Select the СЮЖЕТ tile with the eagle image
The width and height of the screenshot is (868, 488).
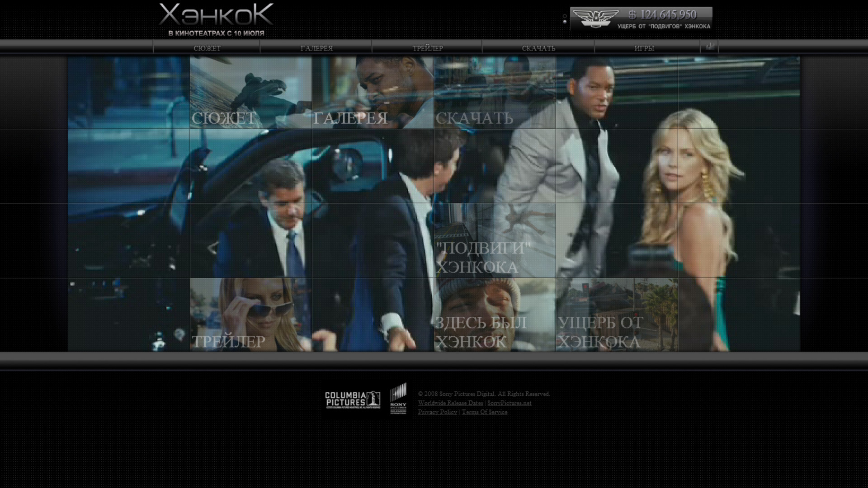tap(251, 93)
